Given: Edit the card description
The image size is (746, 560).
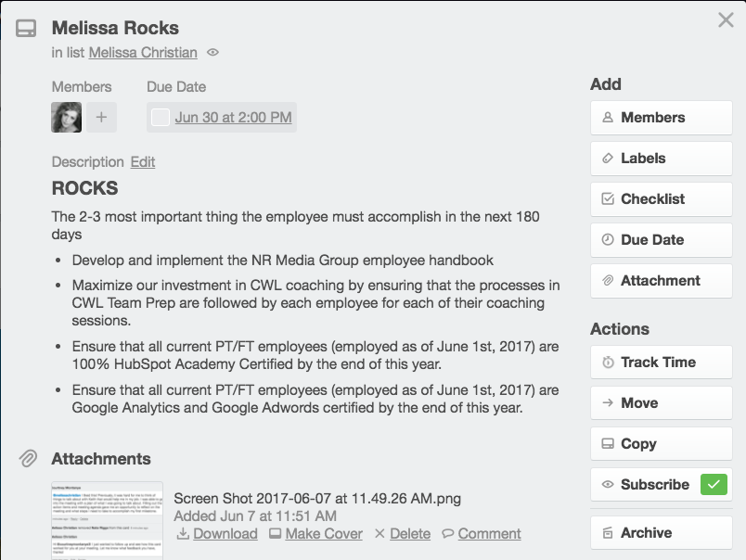Looking at the screenshot, I should click(142, 161).
